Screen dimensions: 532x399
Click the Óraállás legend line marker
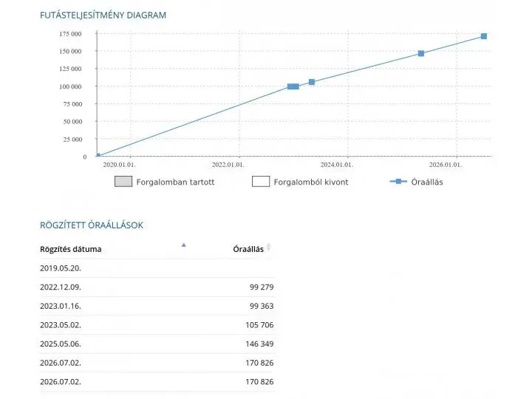(398, 182)
